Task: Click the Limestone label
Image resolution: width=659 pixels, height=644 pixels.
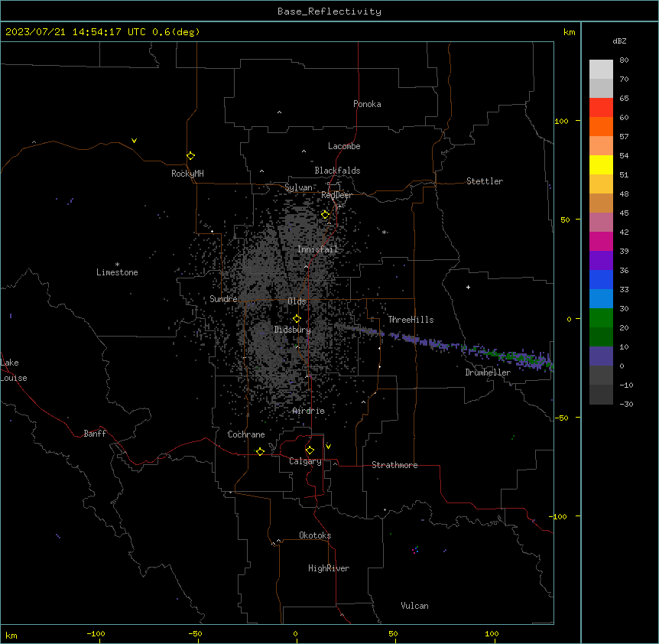Action: pos(117,272)
